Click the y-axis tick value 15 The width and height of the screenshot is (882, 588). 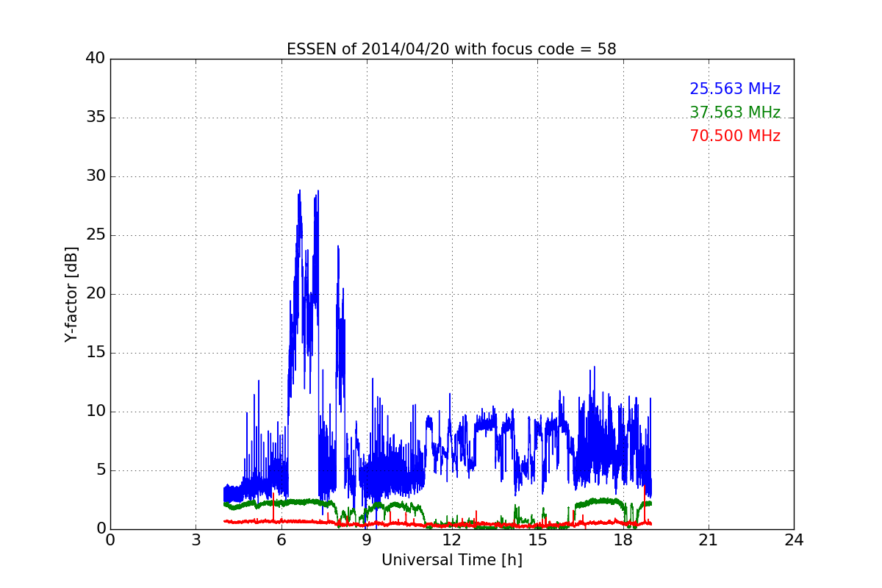pyautogui.click(x=96, y=353)
